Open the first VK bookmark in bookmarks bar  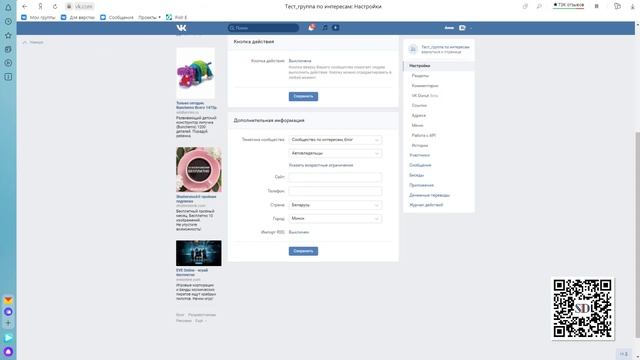pyautogui.click(x=38, y=18)
